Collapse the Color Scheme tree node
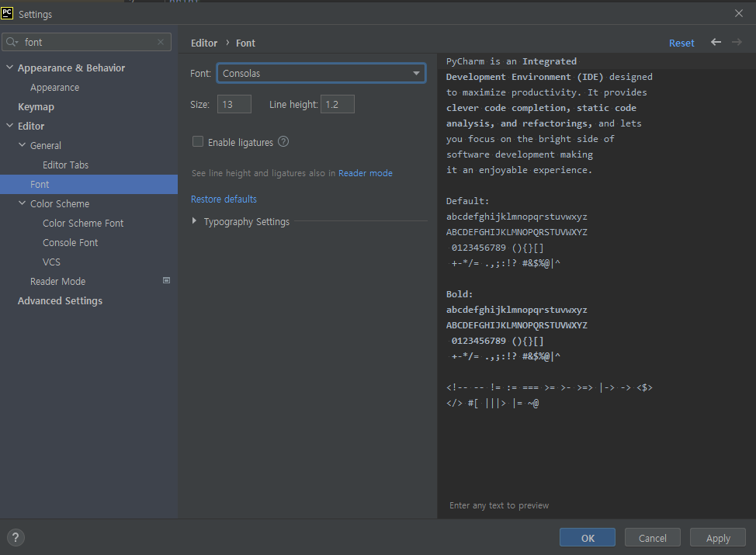 pos(23,203)
